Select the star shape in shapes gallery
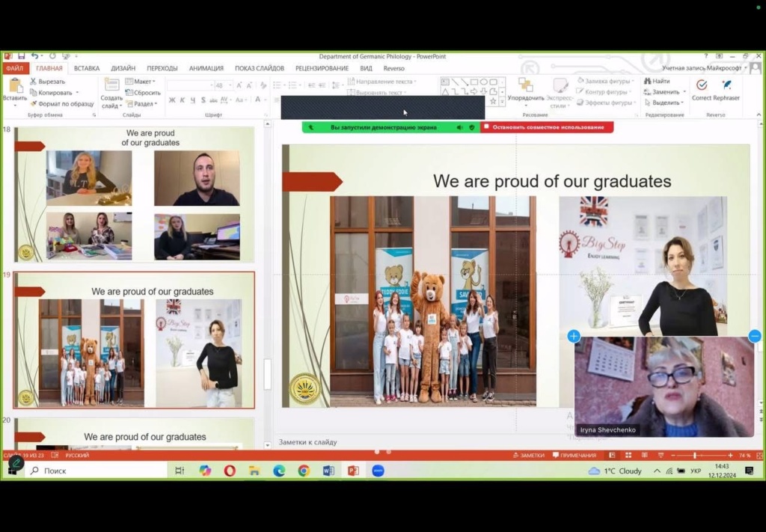Screen dimensions: 766x532 point(493,101)
